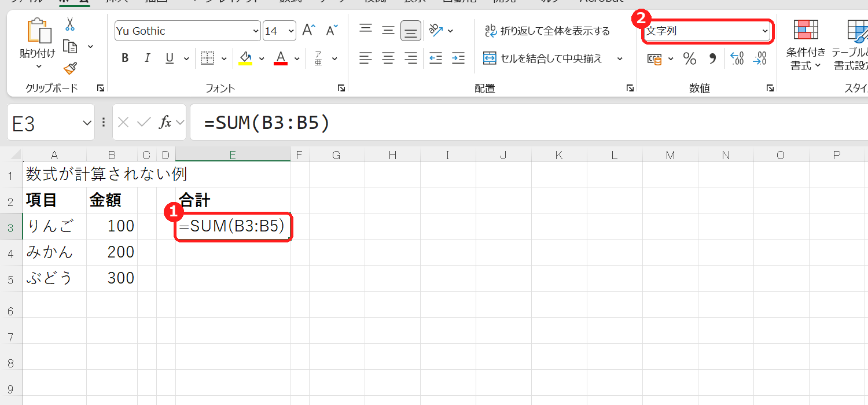Select Top Align icon

click(x=365, y=30)
